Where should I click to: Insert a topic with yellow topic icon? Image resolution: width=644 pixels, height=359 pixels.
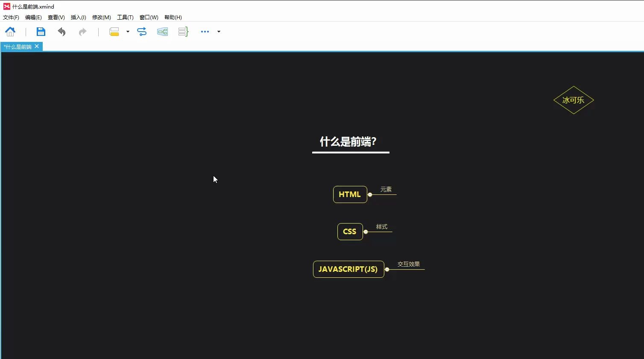pos(114,32)
